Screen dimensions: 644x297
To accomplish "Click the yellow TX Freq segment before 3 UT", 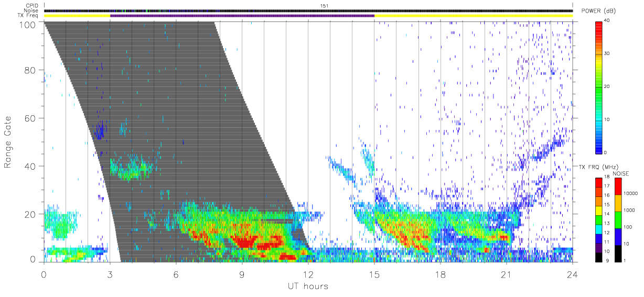I will pyautogui.click(x=77, y=16).
